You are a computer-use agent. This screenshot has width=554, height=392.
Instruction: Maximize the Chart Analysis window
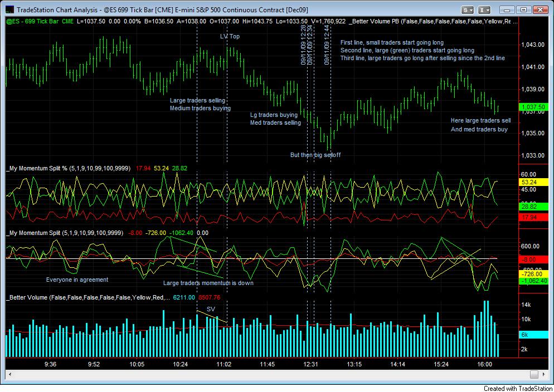(x=523, y=10)
